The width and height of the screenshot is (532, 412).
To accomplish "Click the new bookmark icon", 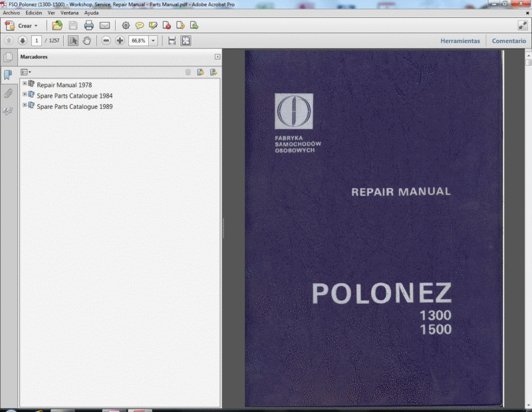I will point(201,72).
